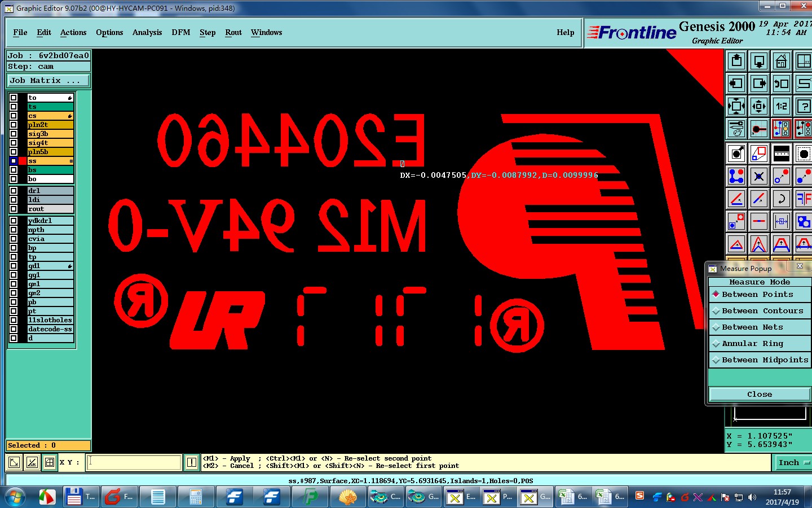The width and height of the screenshot is (812, 508).
Task: Close the Measure Popup via Close button
Action: (x=760, y=395)
